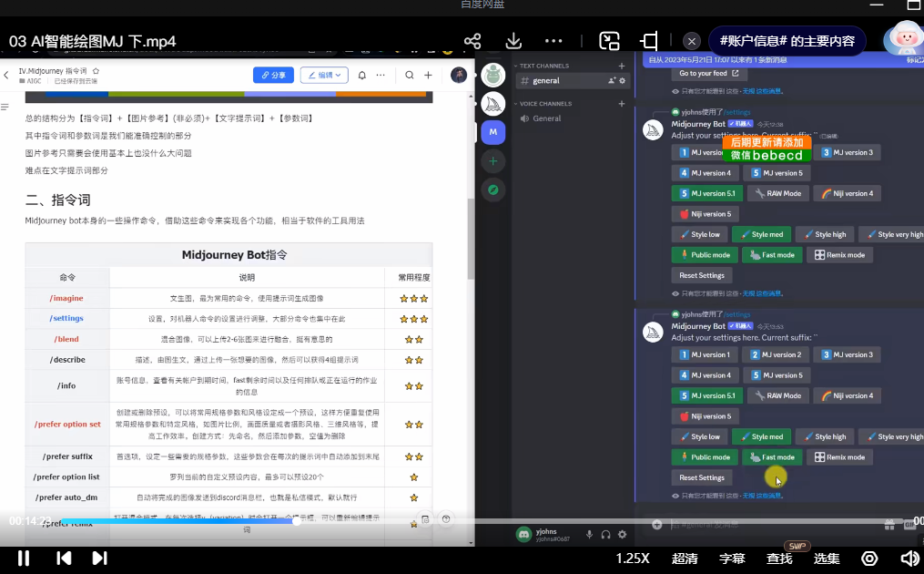Download the video with the download icon

click(513, 41)
